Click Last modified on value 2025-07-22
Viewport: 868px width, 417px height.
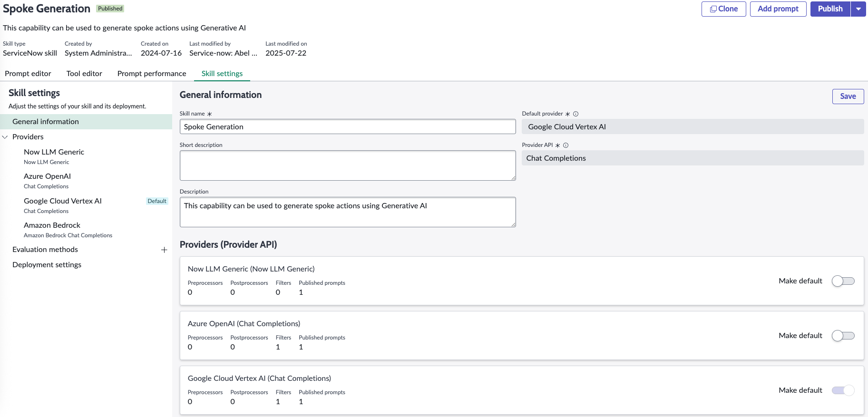pos(286,53)
